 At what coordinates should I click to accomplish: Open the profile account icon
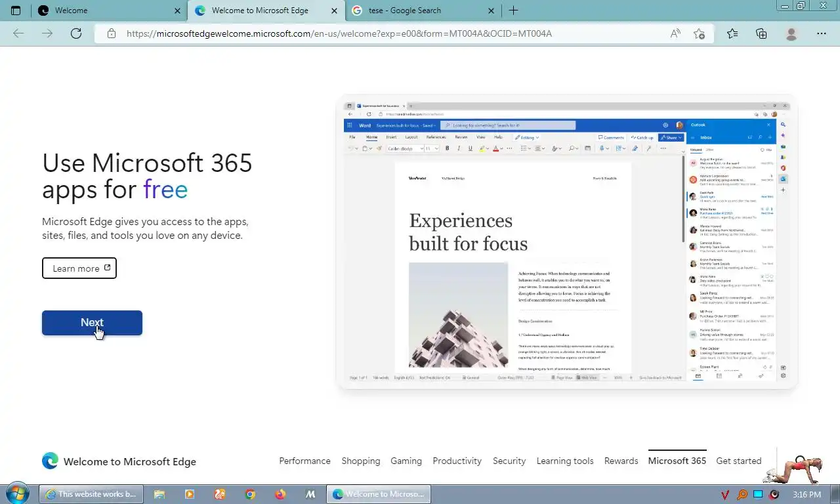(x=791, y=33)
